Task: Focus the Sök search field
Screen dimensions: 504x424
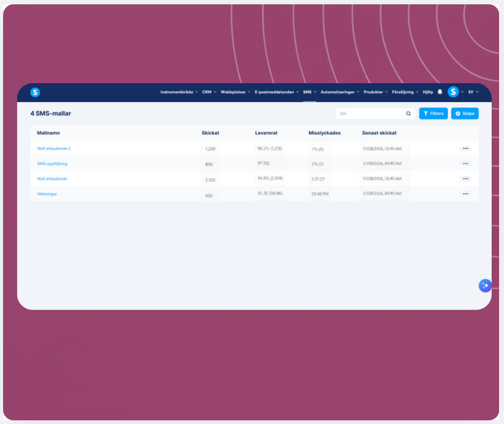Action: (375, 113)
